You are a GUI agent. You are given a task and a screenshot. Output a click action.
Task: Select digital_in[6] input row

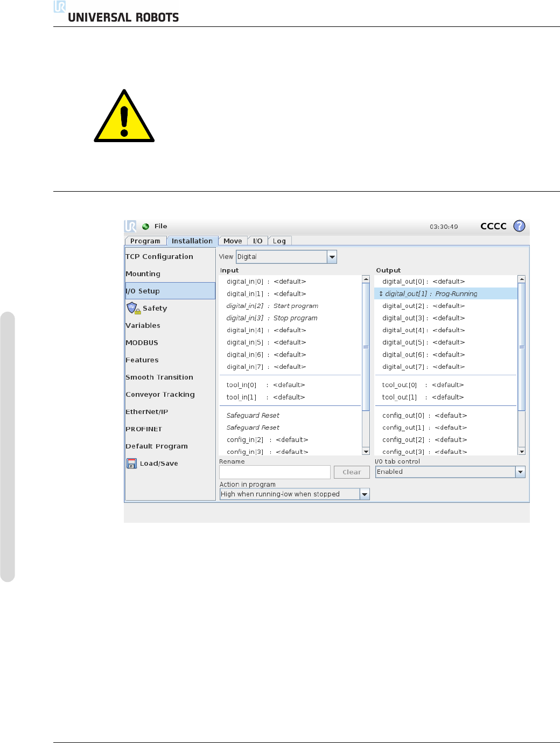tap(290, 355)
